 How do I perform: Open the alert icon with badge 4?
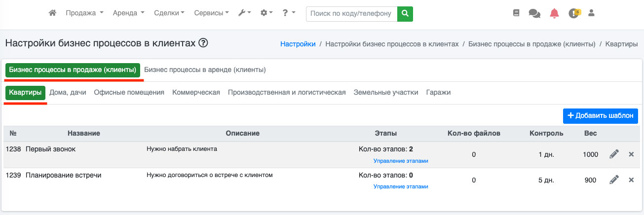pyautogui.click(x=573, y=13)
